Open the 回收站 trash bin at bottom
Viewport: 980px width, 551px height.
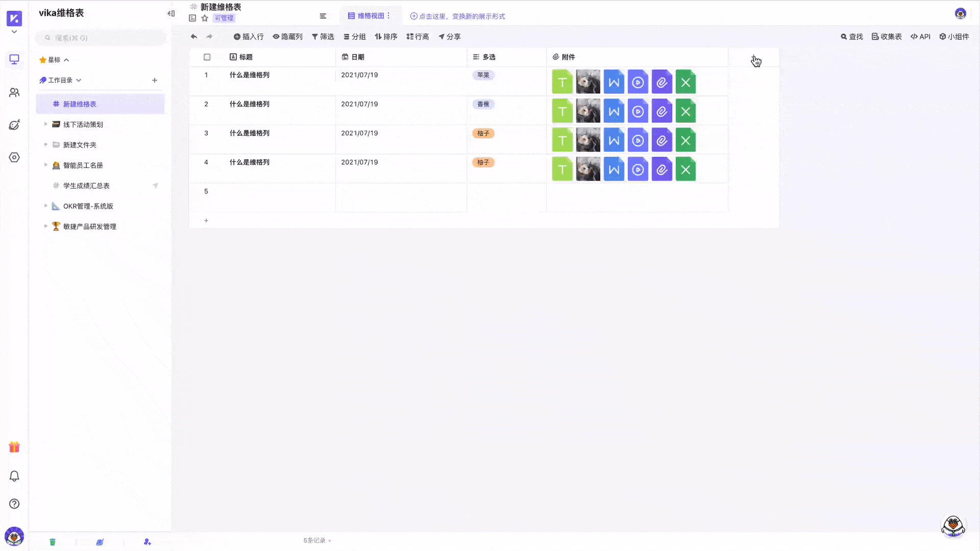coord(53,542)
